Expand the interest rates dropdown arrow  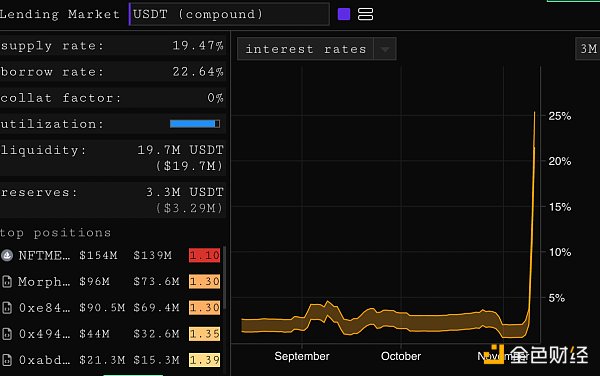385,49
